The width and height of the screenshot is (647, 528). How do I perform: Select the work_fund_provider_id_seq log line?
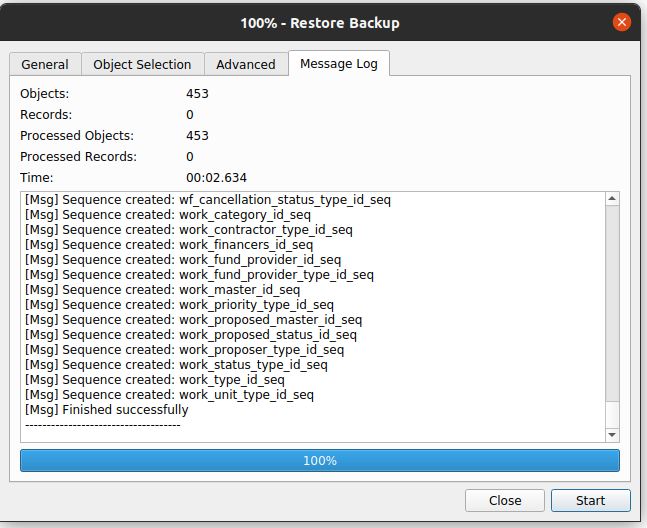click(x=183, y=260)
